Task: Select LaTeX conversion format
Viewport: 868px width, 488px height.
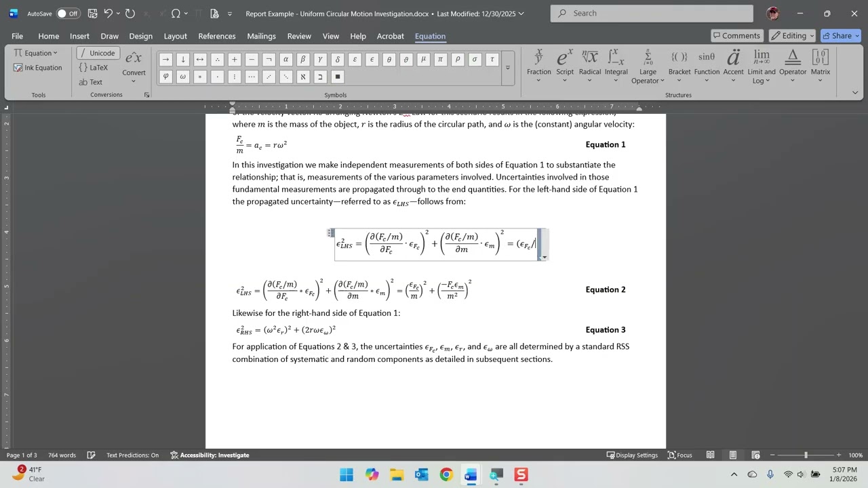Action: (x=94, y=68)
